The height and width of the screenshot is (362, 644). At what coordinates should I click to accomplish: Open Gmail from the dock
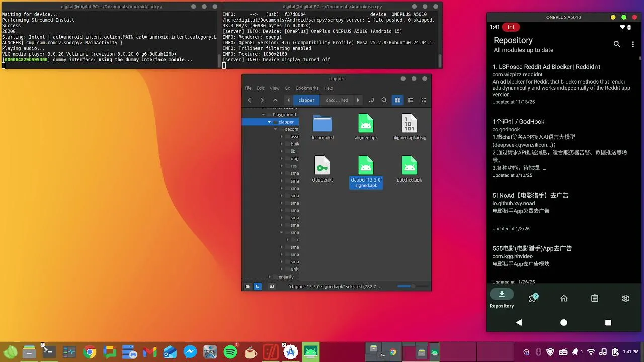(x=150, y=352)
